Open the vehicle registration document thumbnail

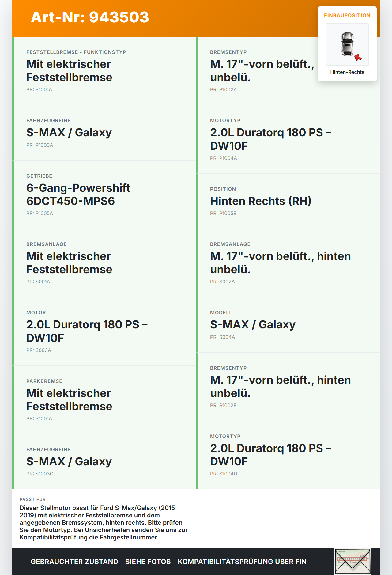click(352, 562)
